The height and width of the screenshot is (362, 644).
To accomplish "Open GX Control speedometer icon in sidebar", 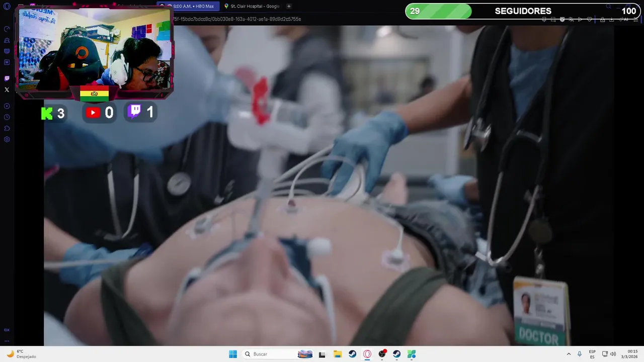I will tap(7, 29).
